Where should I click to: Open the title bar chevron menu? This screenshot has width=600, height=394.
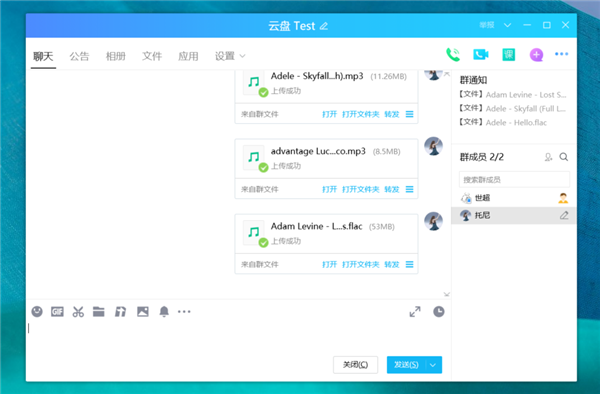(x=507, y=25)
